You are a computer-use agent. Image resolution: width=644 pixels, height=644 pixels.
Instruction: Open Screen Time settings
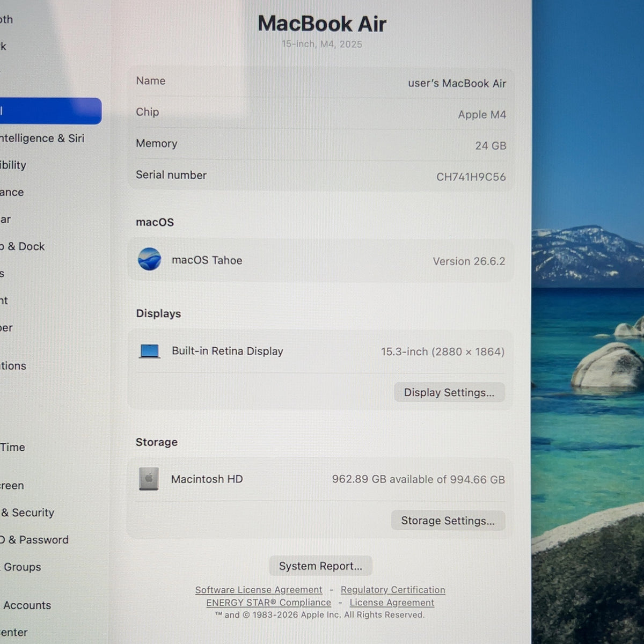[x=12, y=447]
